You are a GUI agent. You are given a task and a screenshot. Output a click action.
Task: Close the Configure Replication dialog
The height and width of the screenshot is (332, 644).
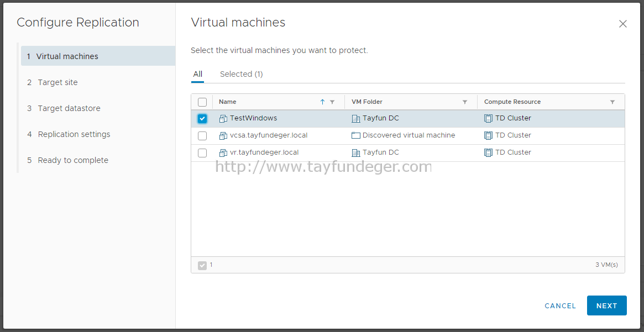[x=622, y=24]
